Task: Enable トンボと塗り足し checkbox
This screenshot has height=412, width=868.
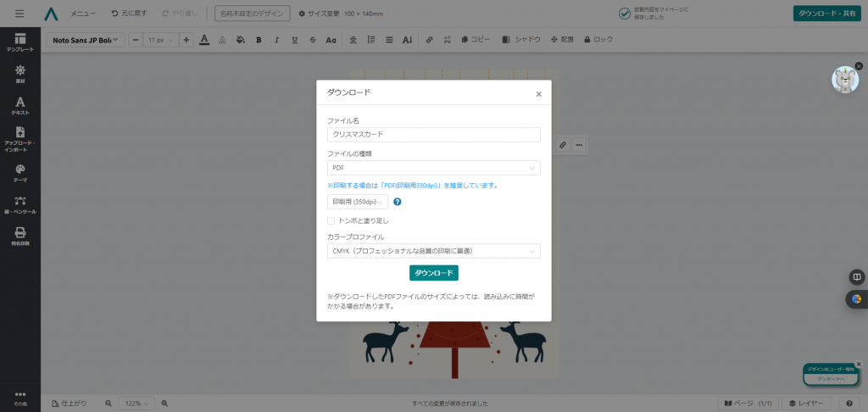Action: [331, 220]
